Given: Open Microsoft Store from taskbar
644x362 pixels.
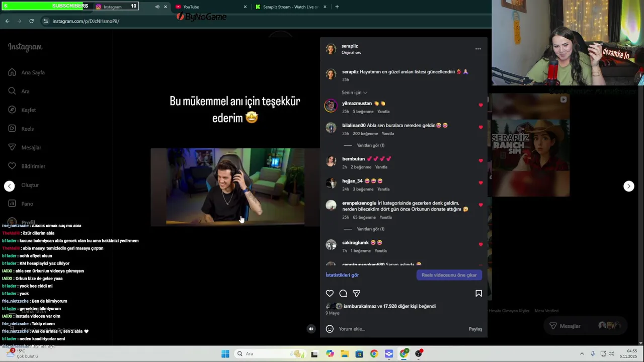Looking at the screenshot, I should click(359, 354).
